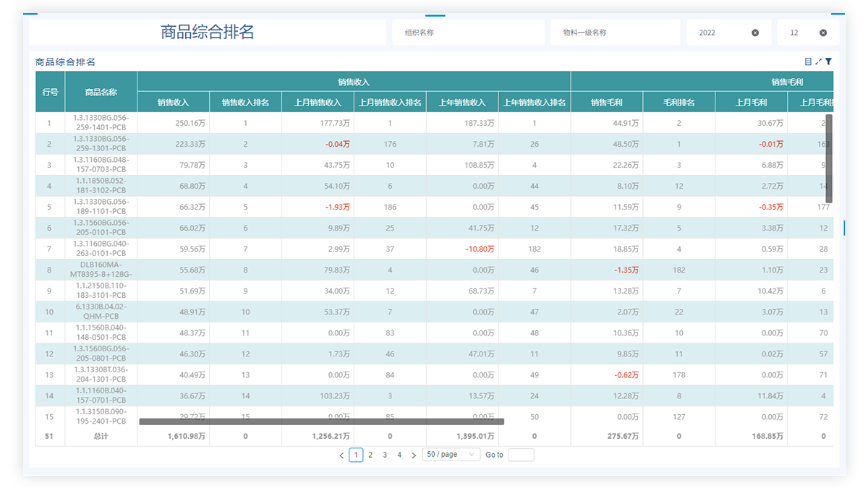Go to previous page arrow

click(x=341, y=455)
